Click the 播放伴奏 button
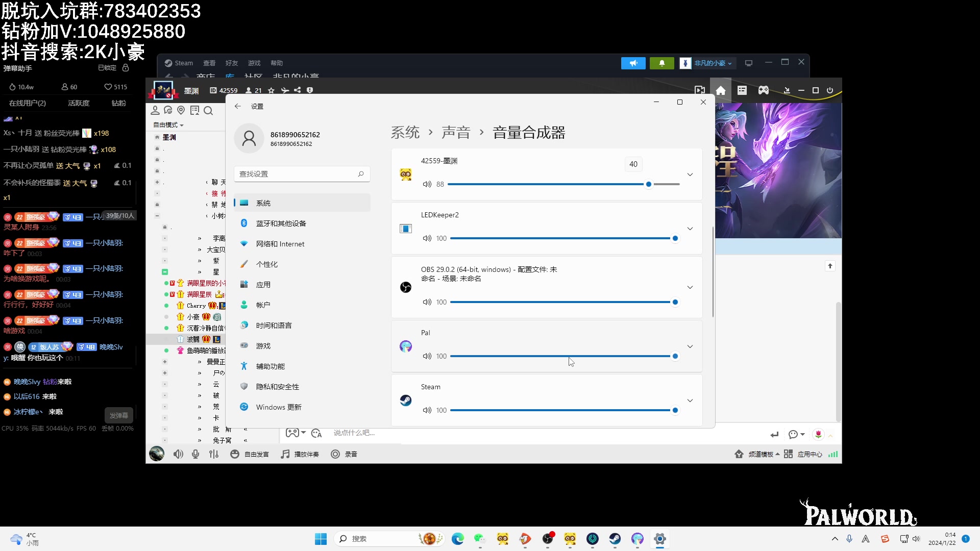Image resolution: width=980 pixels, height=551 pixels. coord(300,454)
